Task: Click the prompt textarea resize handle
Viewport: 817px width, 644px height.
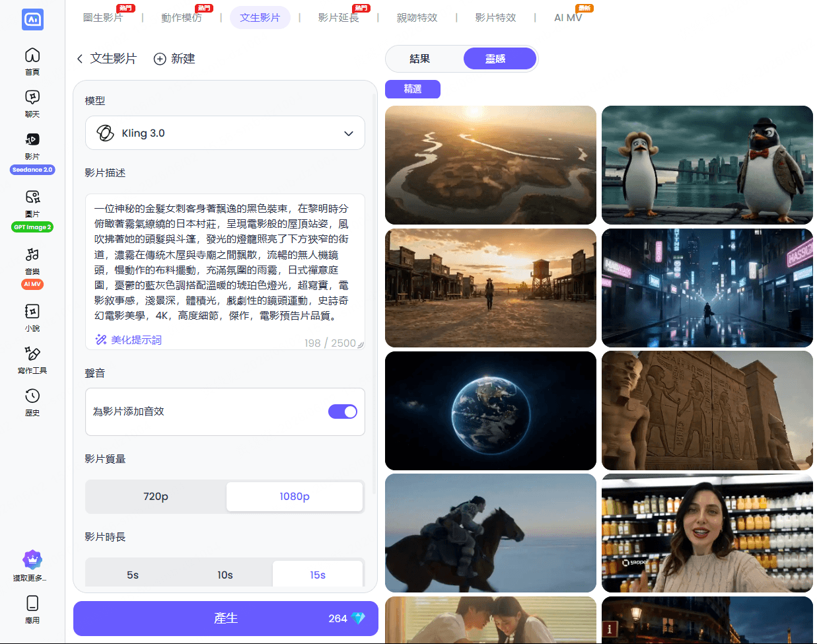Action: click(x=361, y=344)
